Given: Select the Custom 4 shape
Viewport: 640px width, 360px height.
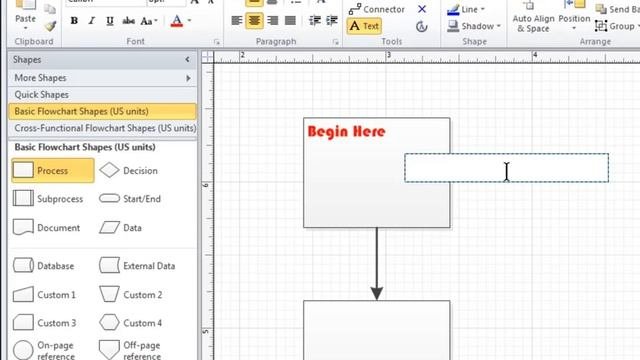Looking at the screenshot, I should (x=131, y=323).
